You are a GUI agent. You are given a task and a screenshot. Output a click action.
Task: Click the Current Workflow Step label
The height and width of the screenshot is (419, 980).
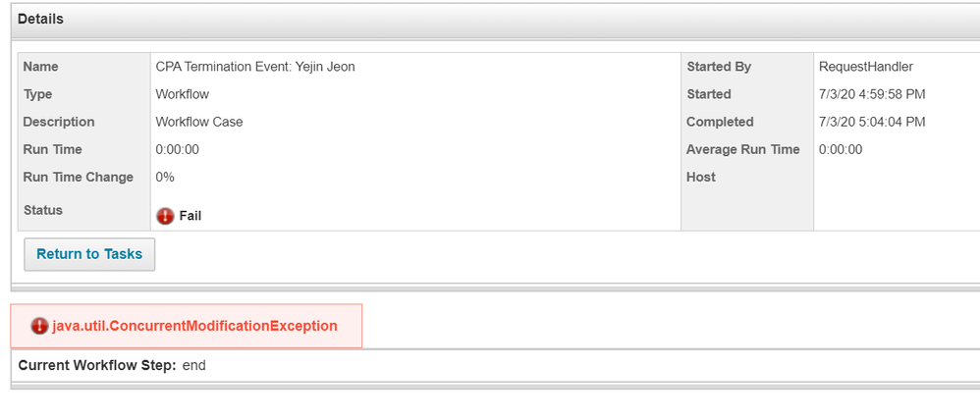click(x=97, y=365)
